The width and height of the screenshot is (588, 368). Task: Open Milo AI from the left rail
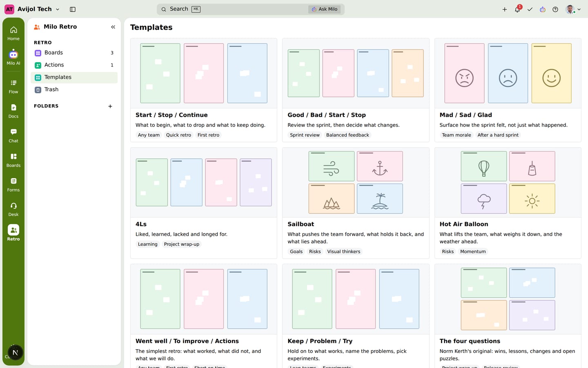(x=13, y=58)
